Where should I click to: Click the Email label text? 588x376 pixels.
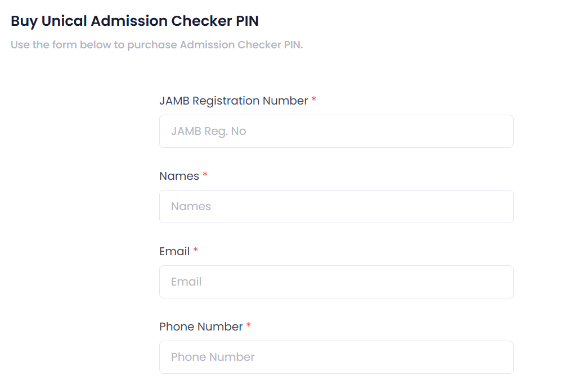174,251
